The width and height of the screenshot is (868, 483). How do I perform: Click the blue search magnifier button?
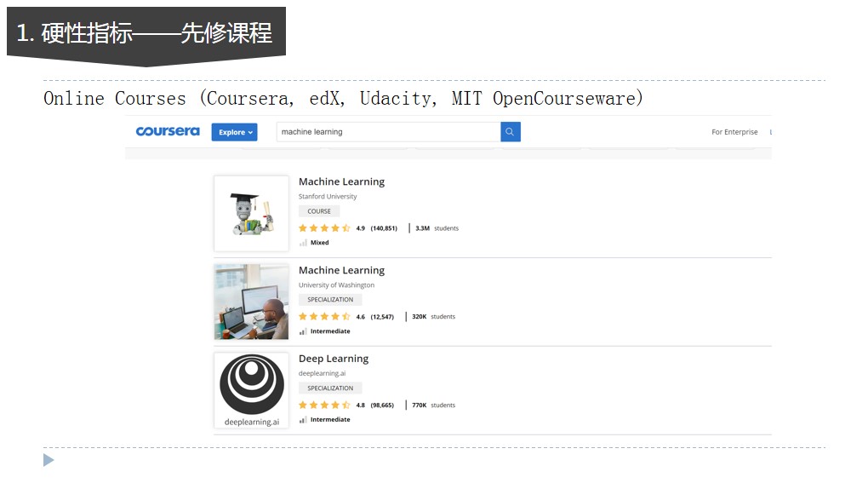tap(511, 132)
